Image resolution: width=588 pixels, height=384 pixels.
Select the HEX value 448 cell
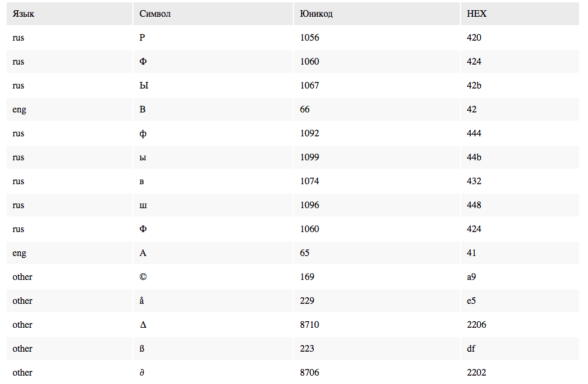520,205
